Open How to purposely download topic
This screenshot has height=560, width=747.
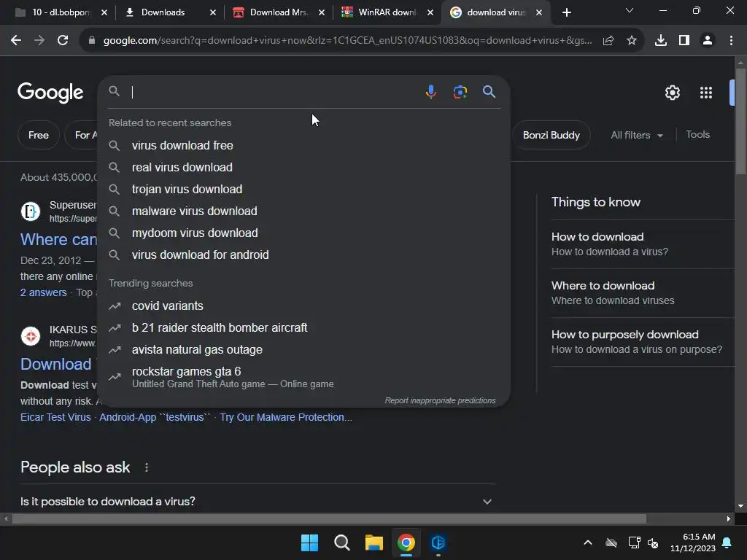(x=642, y=342)
